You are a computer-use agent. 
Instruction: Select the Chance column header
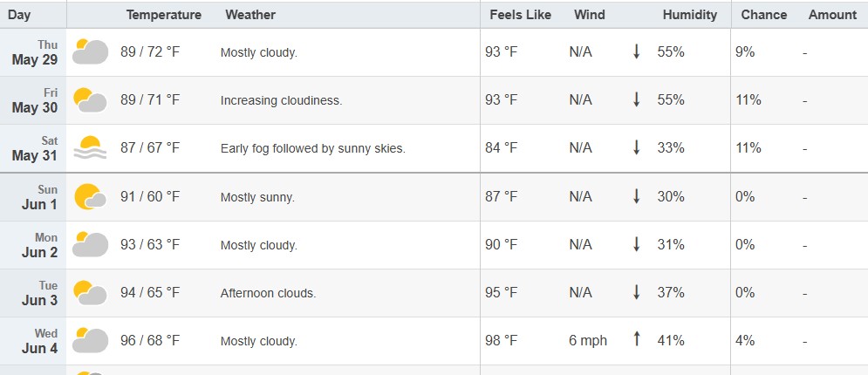(764, 15)
